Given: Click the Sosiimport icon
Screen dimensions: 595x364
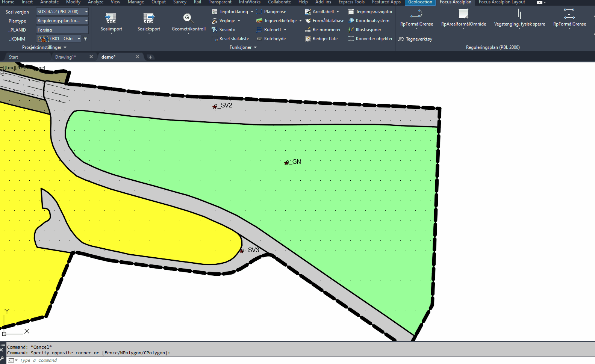Looking at the screenshot, I should (111, 18).
